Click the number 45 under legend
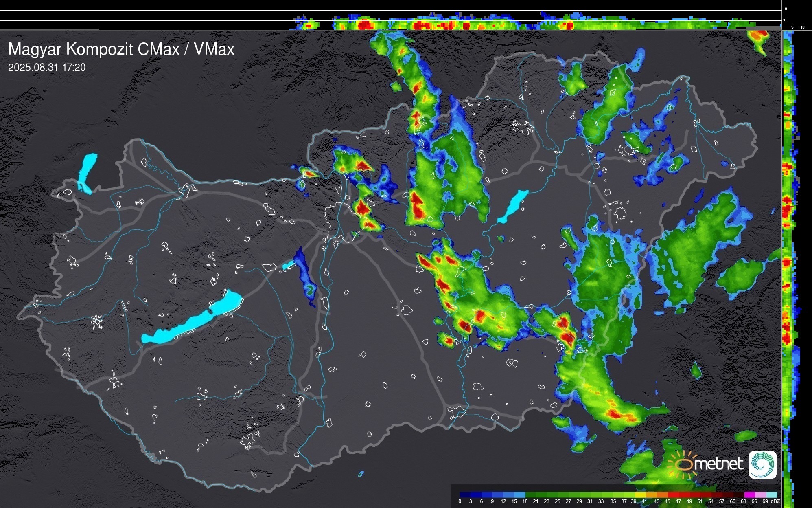Viewport: 812px width, 508px height. tap(668, 501)
